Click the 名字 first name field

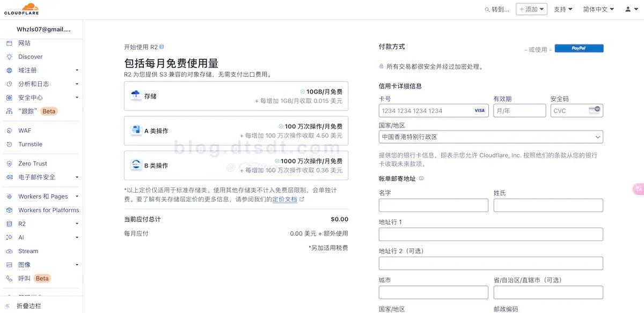click(x=434, y=205)
